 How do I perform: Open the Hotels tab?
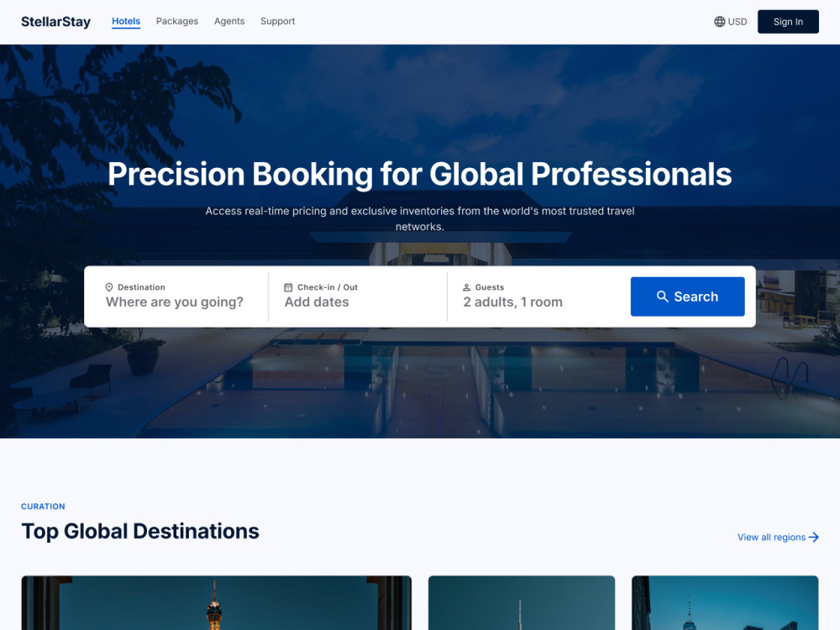(126, 22)
